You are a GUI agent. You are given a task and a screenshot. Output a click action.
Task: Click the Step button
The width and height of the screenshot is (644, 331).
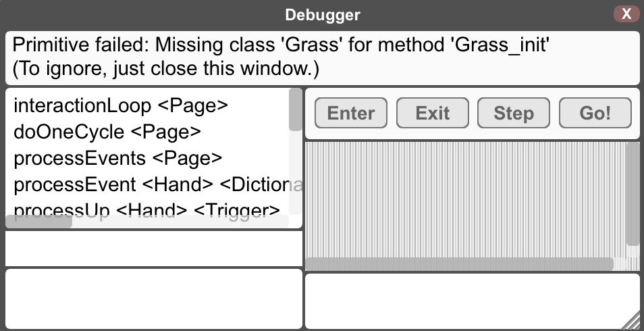tap(514, 113)
